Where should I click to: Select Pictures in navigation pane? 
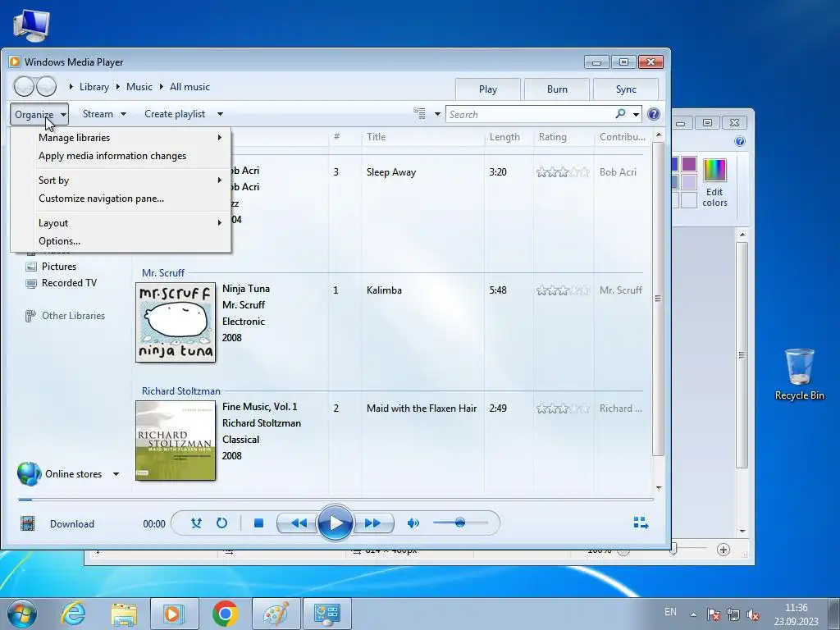59,267
